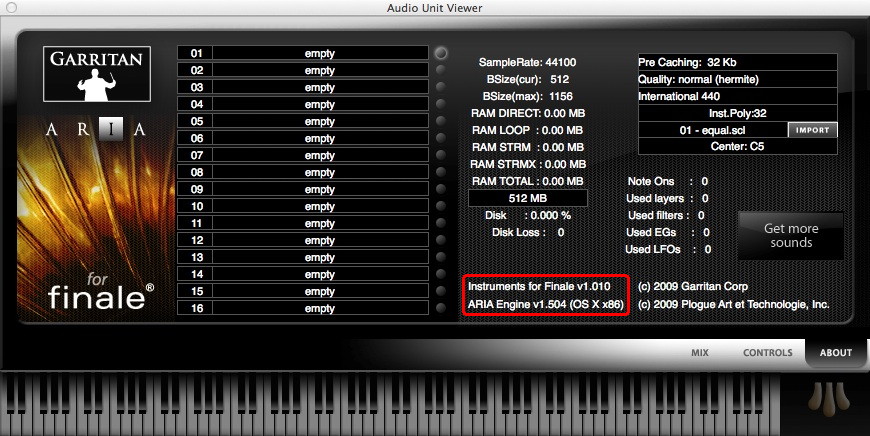Click the Pre Caching 32 Kb field

pos(737,62)
